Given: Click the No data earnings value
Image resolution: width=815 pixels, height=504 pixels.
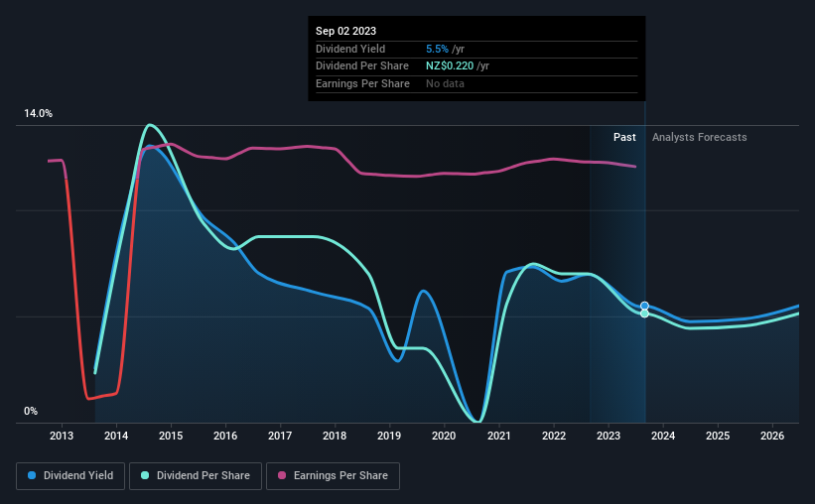Looking at the screenshot, I should click(x=445, y=83).
